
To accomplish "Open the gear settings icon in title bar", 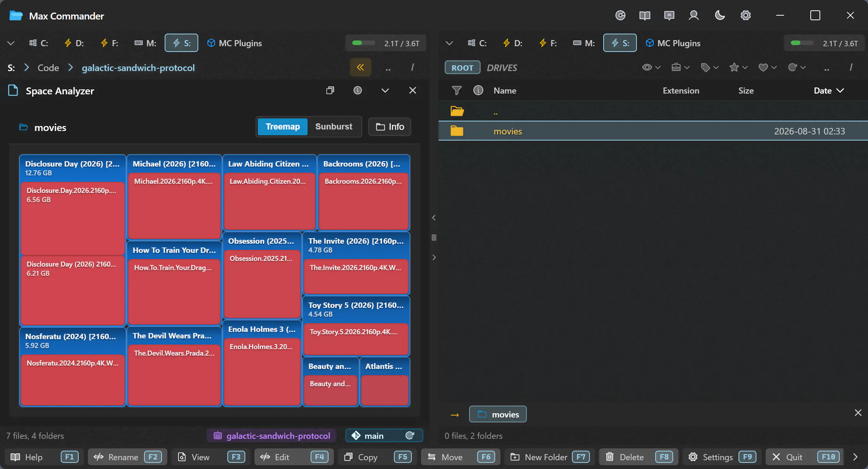I will pos(745,16).
